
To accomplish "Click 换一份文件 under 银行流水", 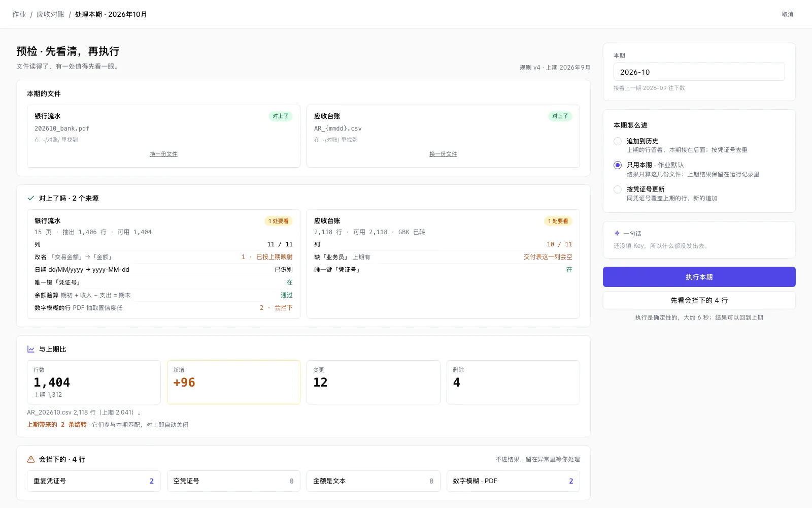I will click(x=163, y=154).
